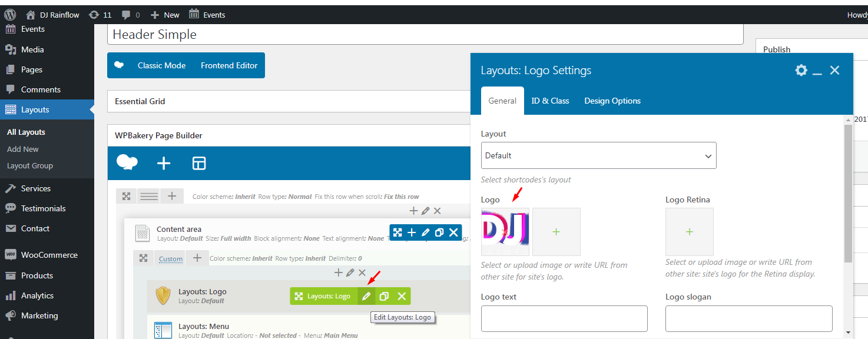Click WPBakery cloud logo beside Classic Mode
Image resolution: width=868 pixels, height=339 pixels.
[x=119, y=65]
